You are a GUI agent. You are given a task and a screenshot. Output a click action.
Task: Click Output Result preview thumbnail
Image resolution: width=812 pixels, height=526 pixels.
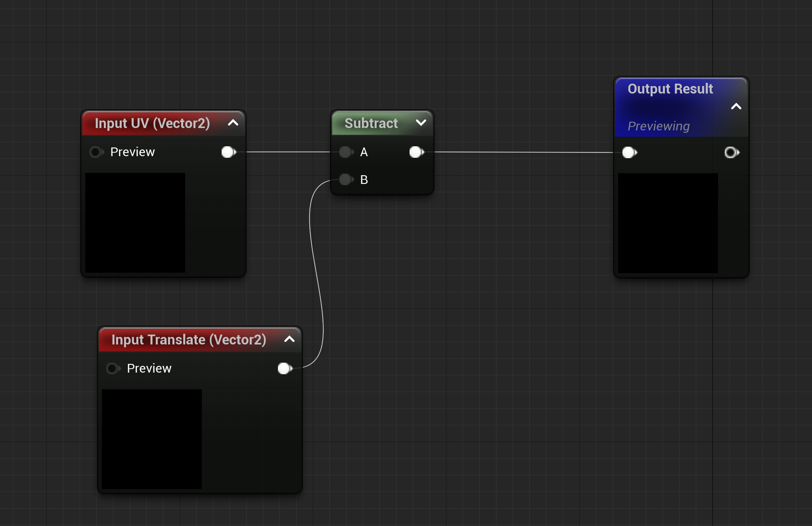[668, 223]
